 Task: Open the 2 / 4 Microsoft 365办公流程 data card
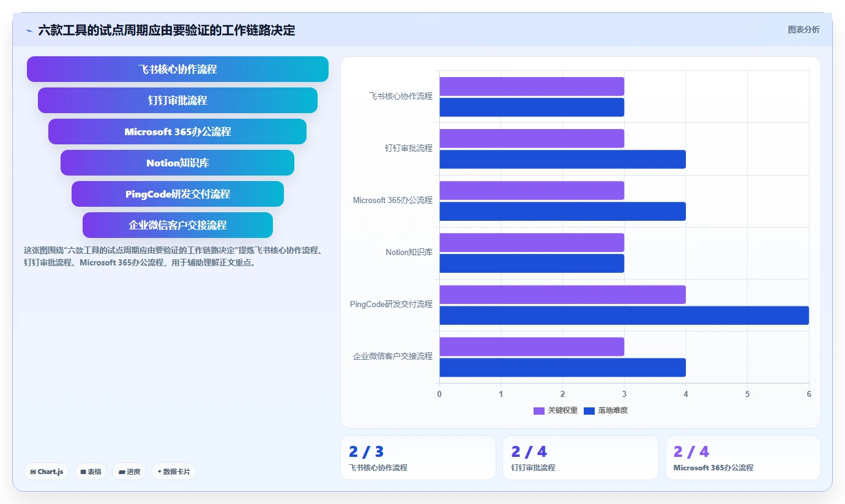[x=743, y=458]
